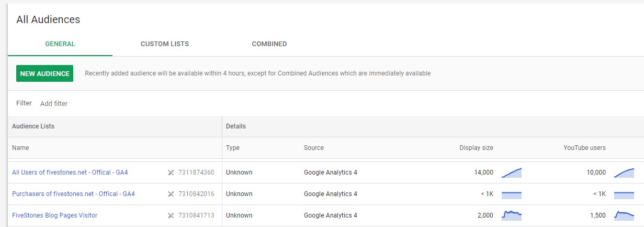
Task: Click the YouTube users trend chart for All Users
Action: coord(624,172)
